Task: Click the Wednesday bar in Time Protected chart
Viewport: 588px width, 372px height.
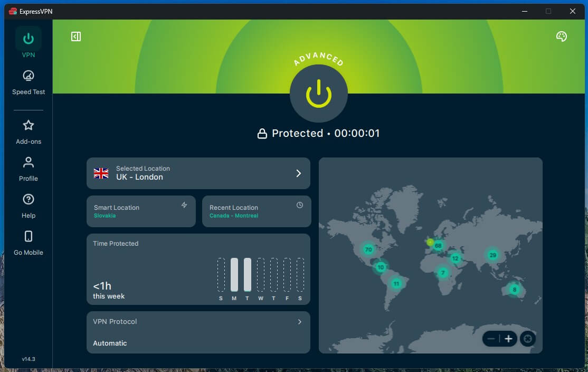Action: (x=261, y=274)
